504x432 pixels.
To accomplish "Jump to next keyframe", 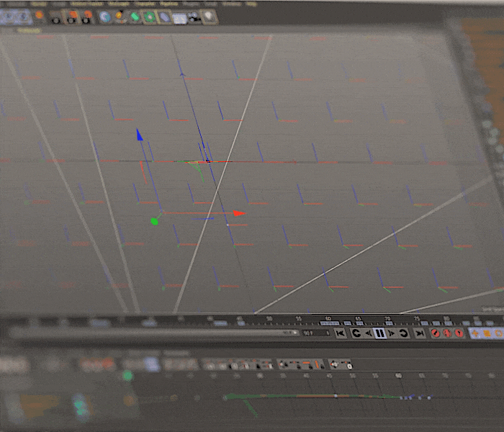I will click(x=403, y=333).
